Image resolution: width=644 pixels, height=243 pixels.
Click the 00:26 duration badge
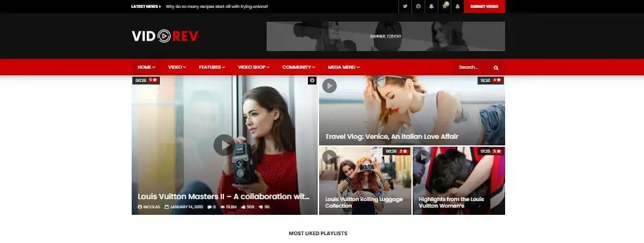coord(390,151)
